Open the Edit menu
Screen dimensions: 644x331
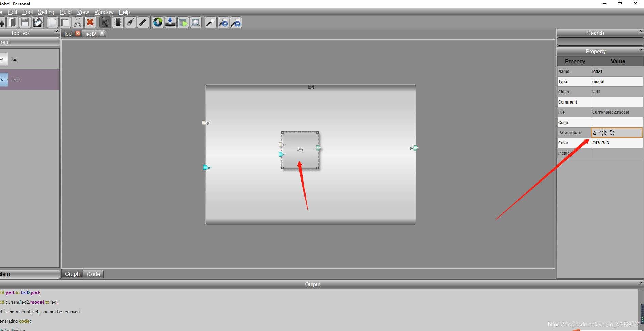[x=13, y=12]
